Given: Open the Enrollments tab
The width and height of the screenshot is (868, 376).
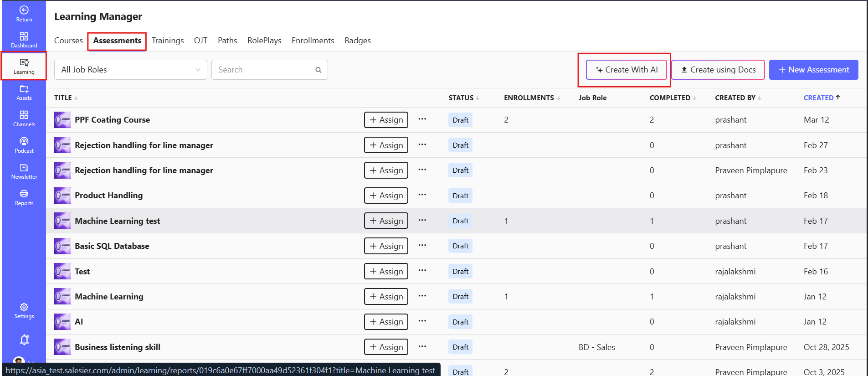Looking at the screenshot, I should click(313, 41).
